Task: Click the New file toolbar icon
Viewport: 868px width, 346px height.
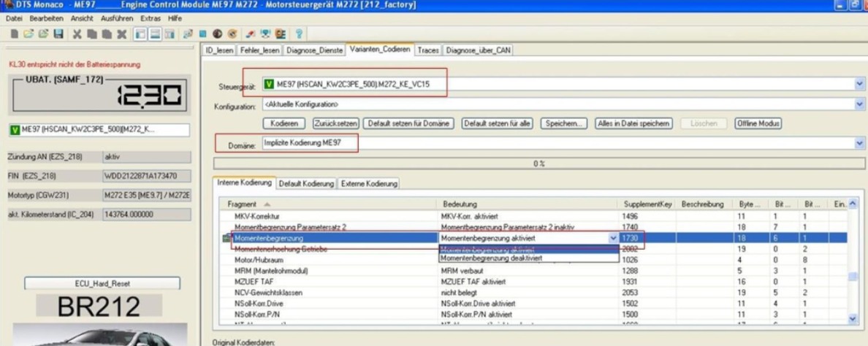Action: click(15, 34)
